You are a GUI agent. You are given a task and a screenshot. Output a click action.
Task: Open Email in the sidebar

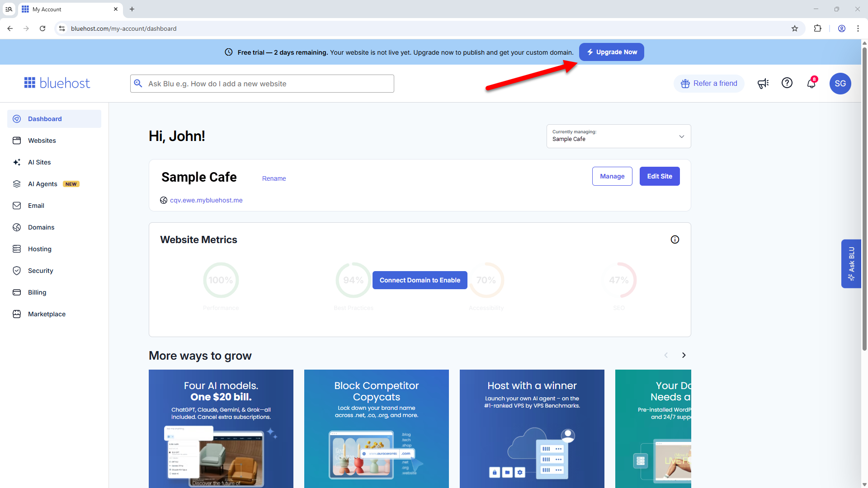(x=54, y=206)
